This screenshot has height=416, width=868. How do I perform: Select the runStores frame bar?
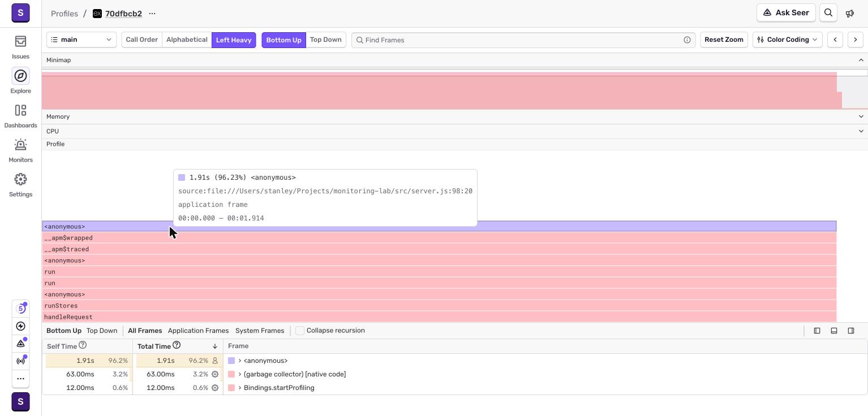439,306
